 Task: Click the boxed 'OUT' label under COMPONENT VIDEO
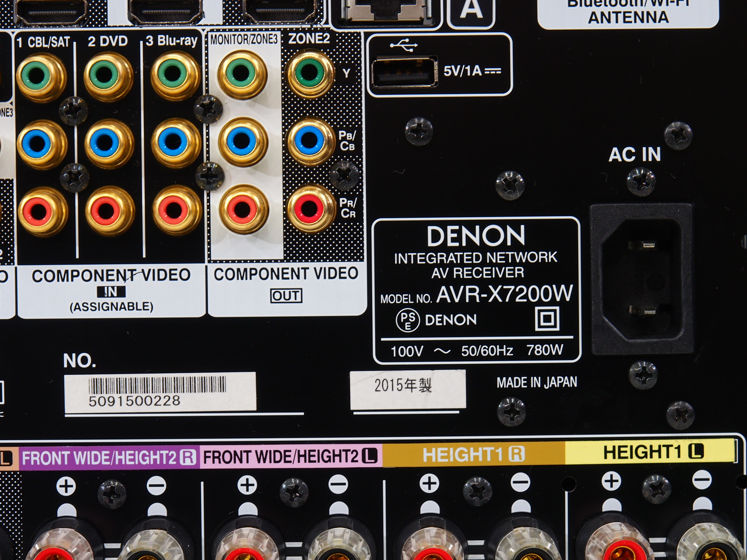click(286, 296)
